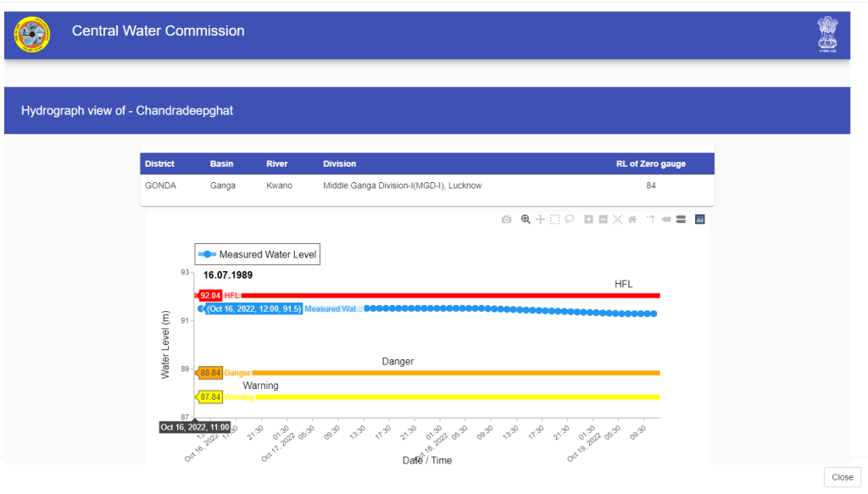This screenshot has width=868, height=494.
Task: Reset axes with the home icon
Action: pyautogui.click(x=632, y=219)
